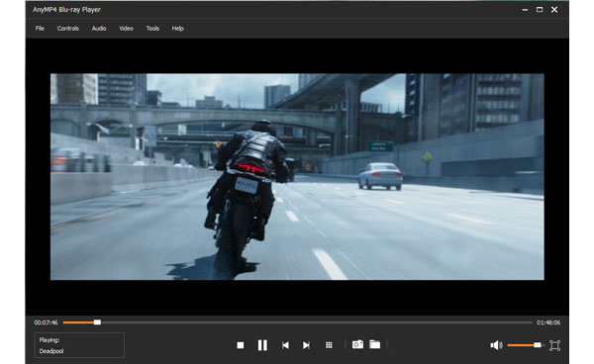Click the total duration 01:48:06
The width and height of the screenshot is (594, 364).
548,322
